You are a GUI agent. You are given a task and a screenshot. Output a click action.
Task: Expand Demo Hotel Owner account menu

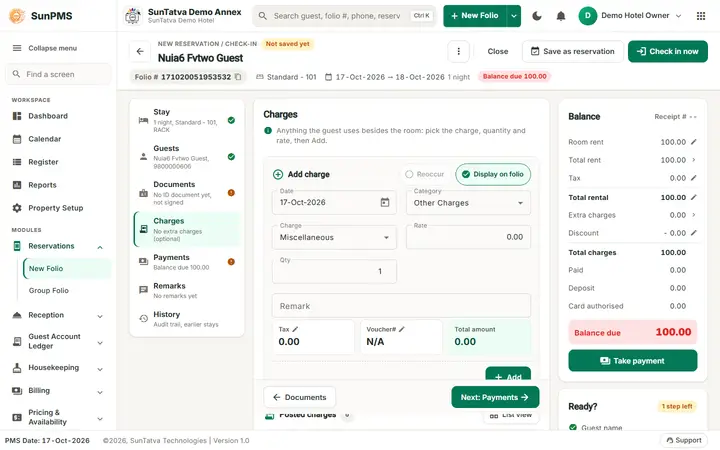[x=678, y=16]
